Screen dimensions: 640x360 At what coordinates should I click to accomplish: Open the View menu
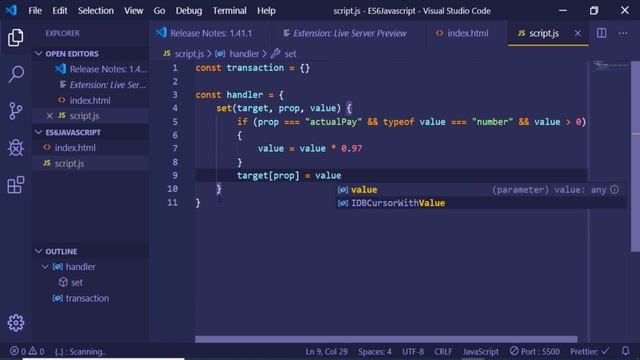[x=133, y=11]
